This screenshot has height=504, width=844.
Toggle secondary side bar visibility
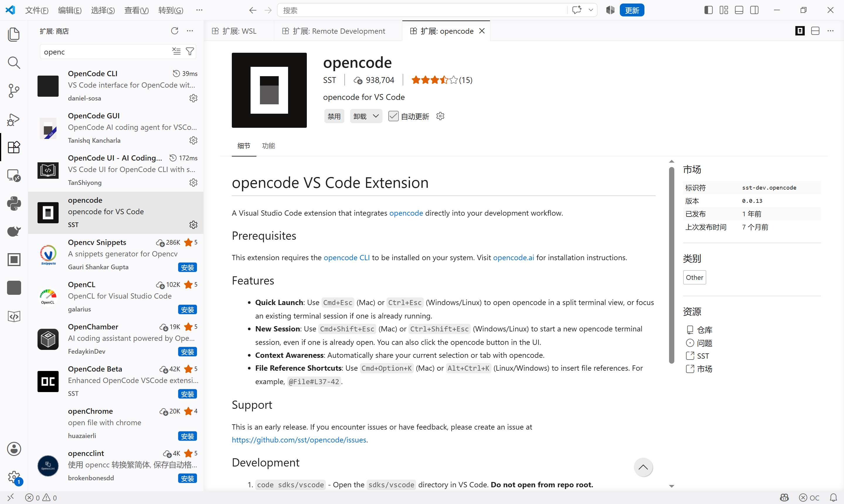pos(754,10)
